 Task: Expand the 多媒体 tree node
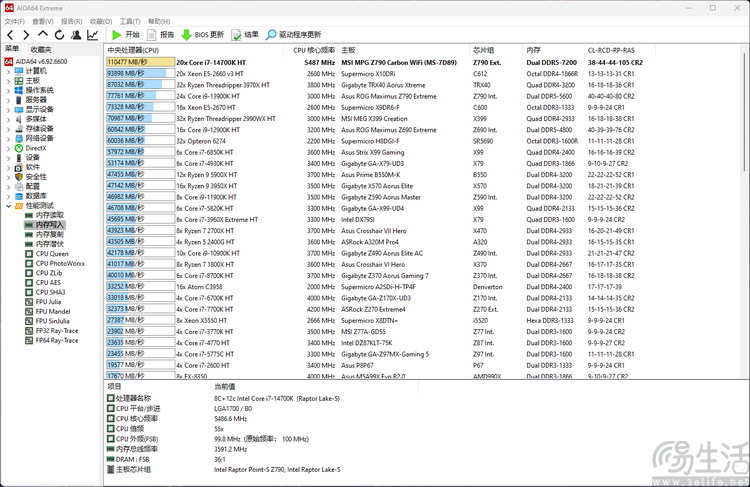8,119
